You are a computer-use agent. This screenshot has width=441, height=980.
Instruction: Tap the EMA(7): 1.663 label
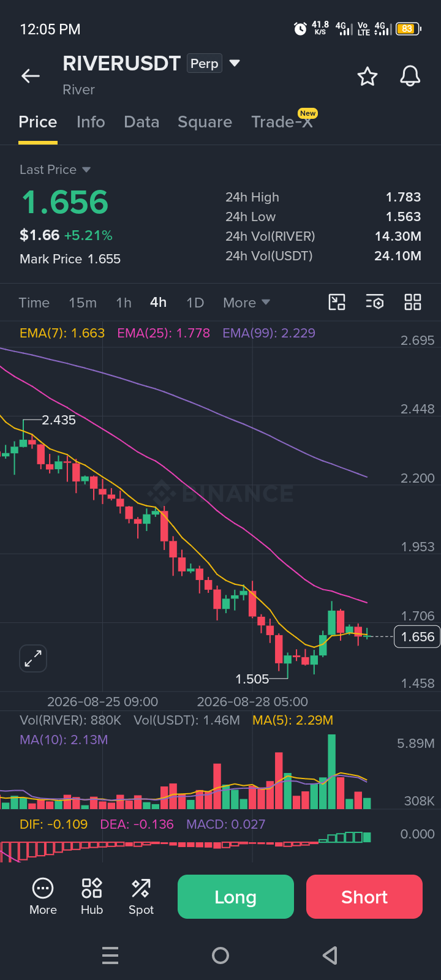[x=62, y=333]
